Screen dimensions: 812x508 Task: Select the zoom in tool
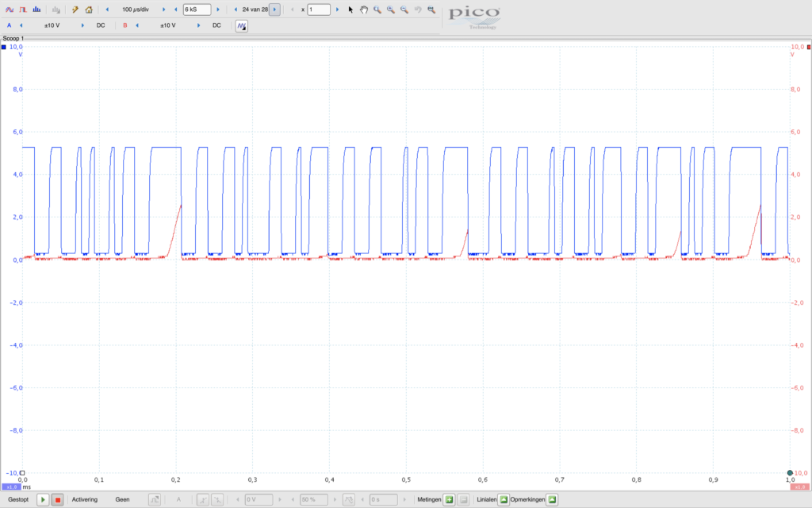(391, 10)
